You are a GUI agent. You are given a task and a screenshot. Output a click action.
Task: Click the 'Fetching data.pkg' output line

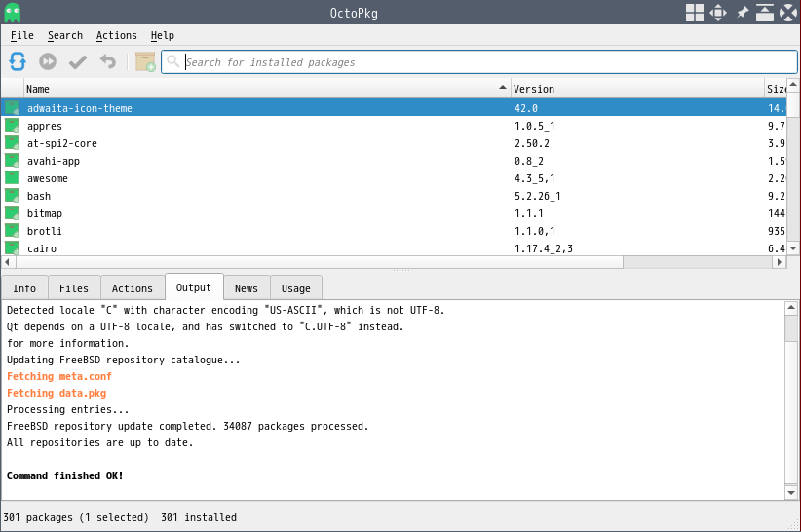tap(57, 393)
